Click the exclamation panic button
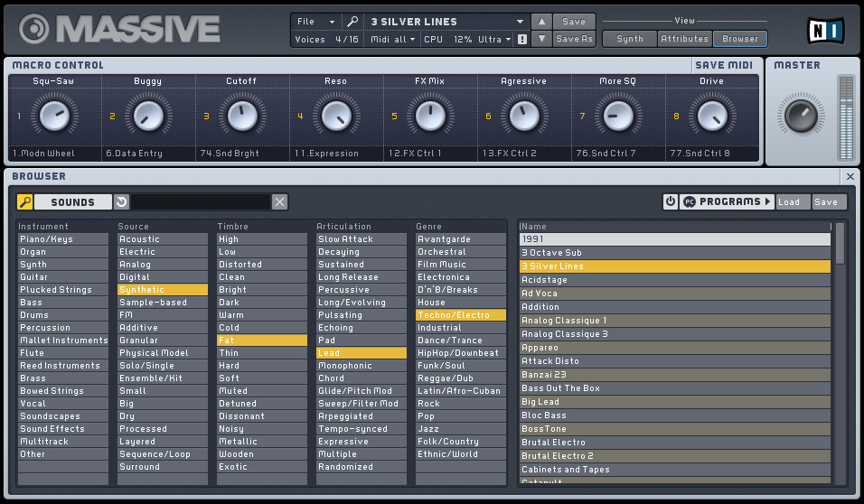The image size is (864, 504). 521,40
